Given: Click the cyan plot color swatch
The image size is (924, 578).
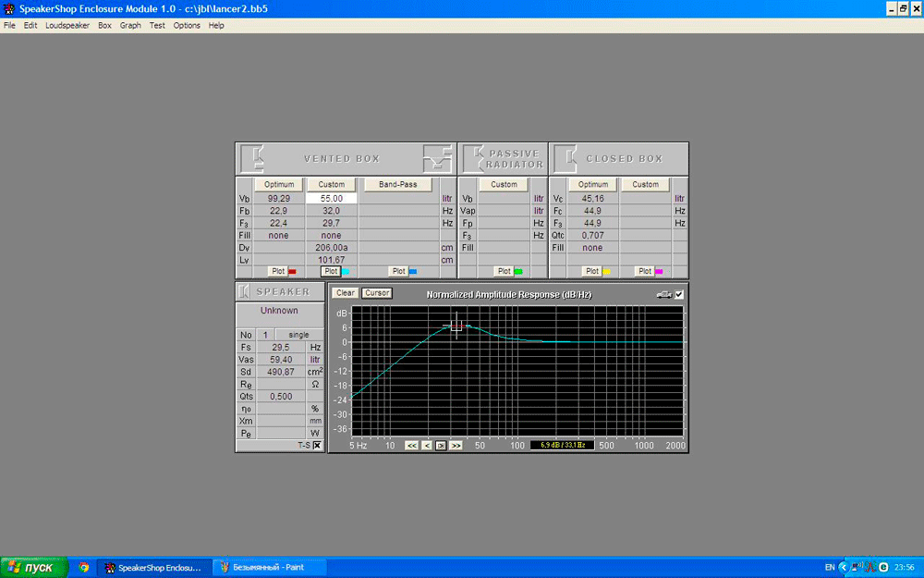Looking at the screenshot, I should tap(346, 272).
